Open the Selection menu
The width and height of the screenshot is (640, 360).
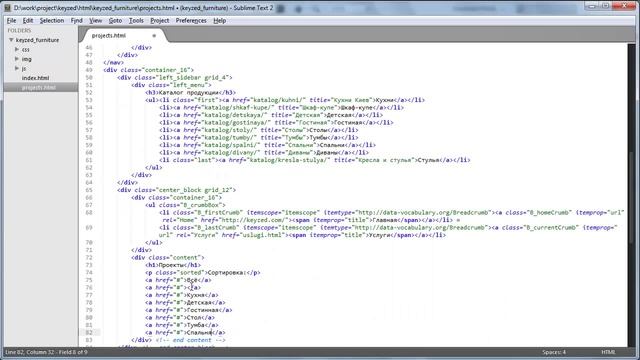coord(52,20)
